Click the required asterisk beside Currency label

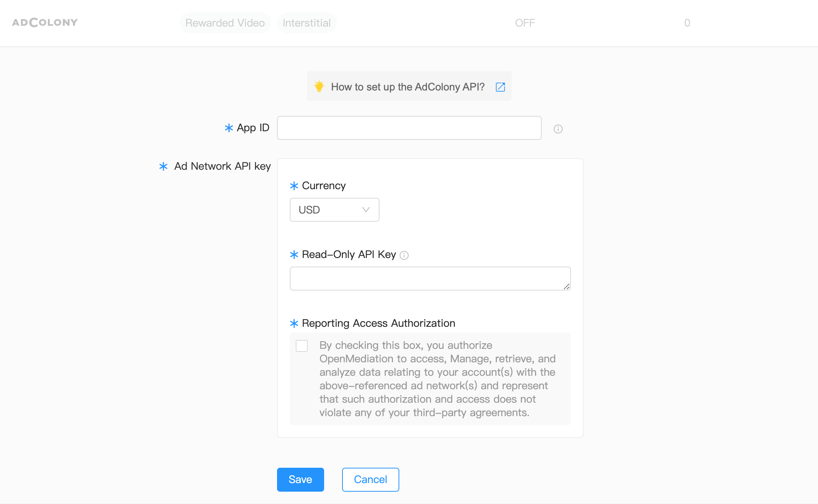[294, 186]
